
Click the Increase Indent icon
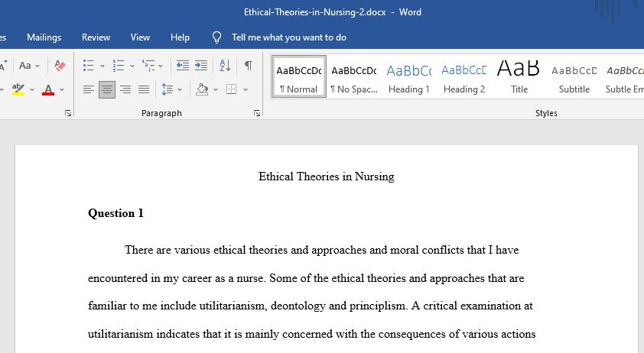201,65
